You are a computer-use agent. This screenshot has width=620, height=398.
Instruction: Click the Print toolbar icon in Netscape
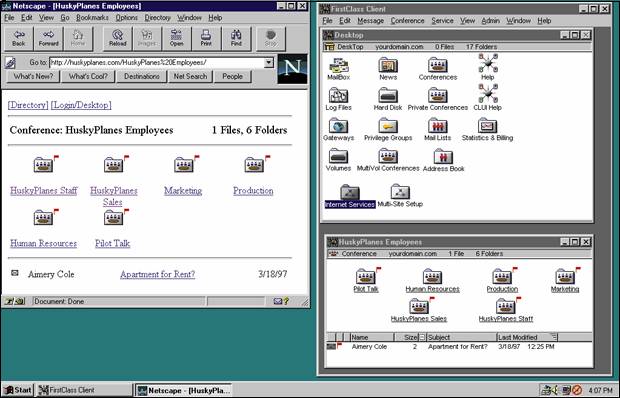coord(206,38)
